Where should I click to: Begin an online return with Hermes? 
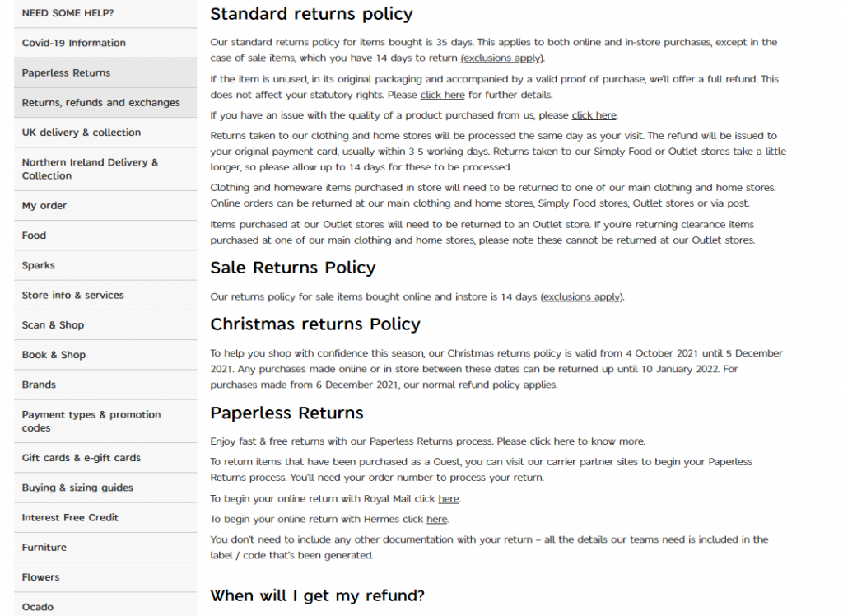(436, 519)
